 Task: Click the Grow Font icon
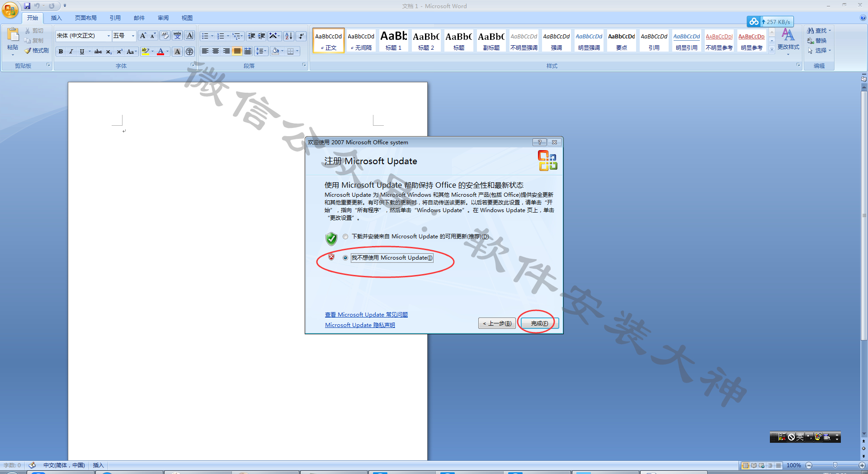click(x=143, y=36)
